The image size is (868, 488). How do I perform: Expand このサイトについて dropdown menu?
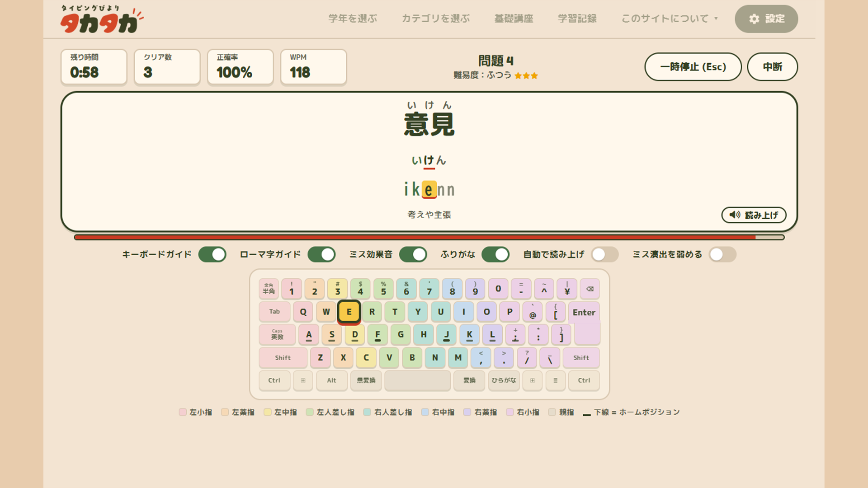669,19
